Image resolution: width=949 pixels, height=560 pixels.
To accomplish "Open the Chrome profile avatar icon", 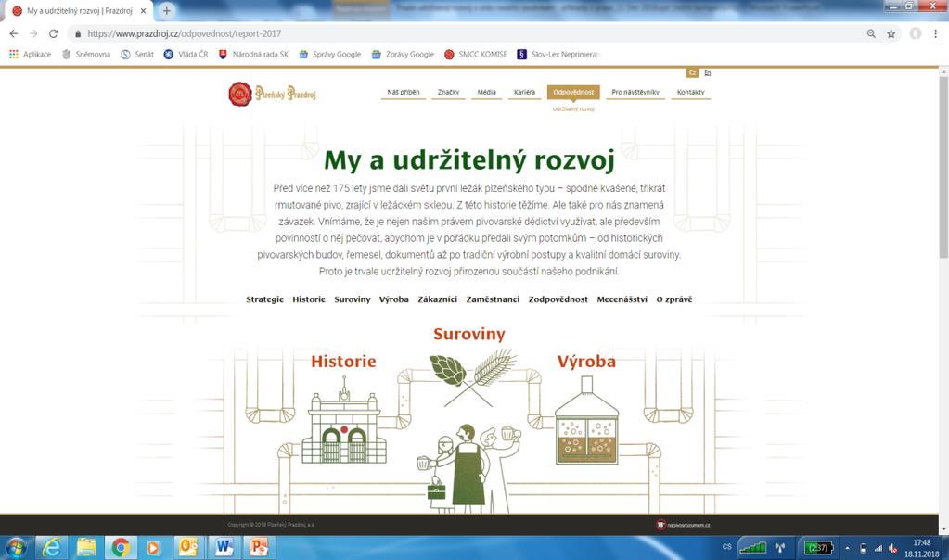I will [916, 34].
